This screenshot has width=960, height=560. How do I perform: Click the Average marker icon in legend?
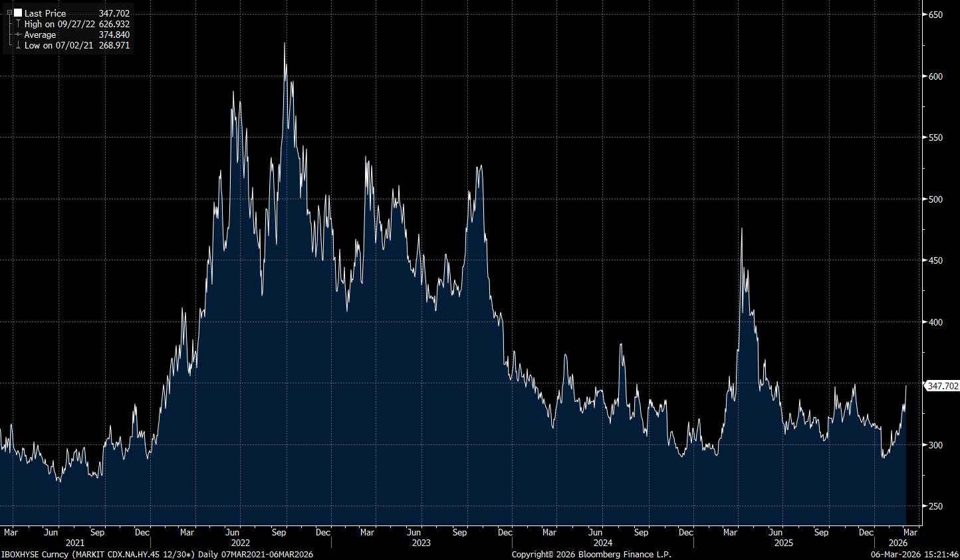(18, 35)
